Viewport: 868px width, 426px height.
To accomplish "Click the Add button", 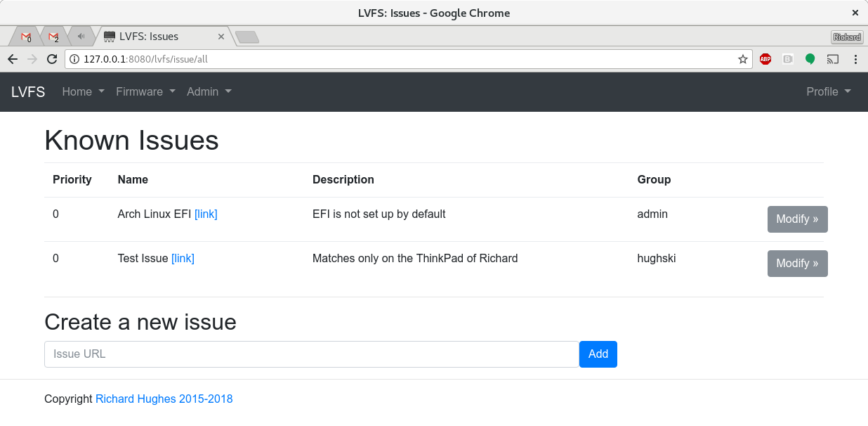I will coord(598,354).
